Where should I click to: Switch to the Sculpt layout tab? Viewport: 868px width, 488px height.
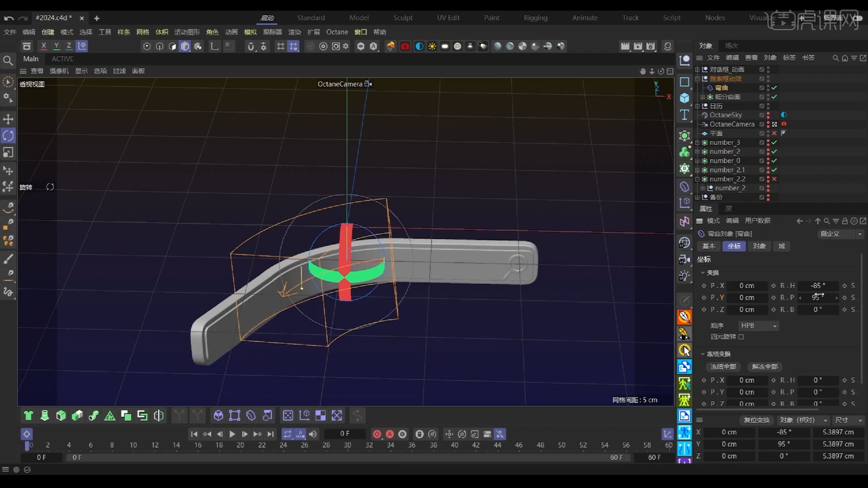(x=403, y=18)
